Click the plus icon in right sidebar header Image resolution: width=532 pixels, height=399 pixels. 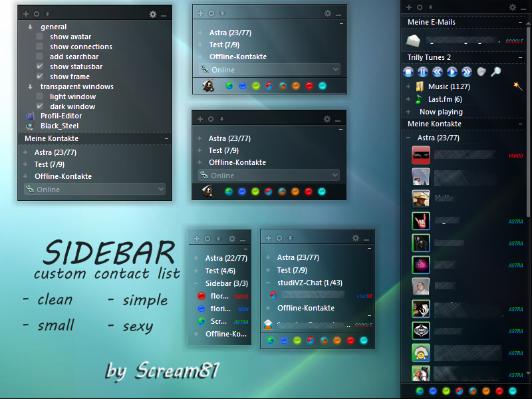click(x=409, y=7)
